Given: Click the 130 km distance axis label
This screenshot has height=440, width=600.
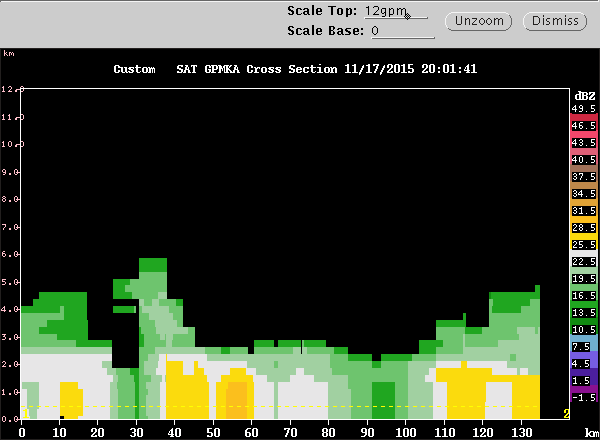Looking at the screenshot, I should coord(521,433).
